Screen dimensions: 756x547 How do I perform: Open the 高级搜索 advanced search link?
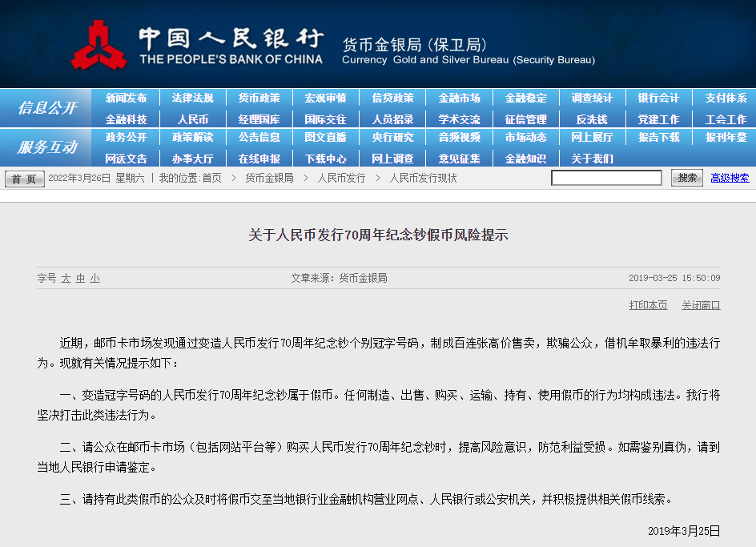(730, 178)
